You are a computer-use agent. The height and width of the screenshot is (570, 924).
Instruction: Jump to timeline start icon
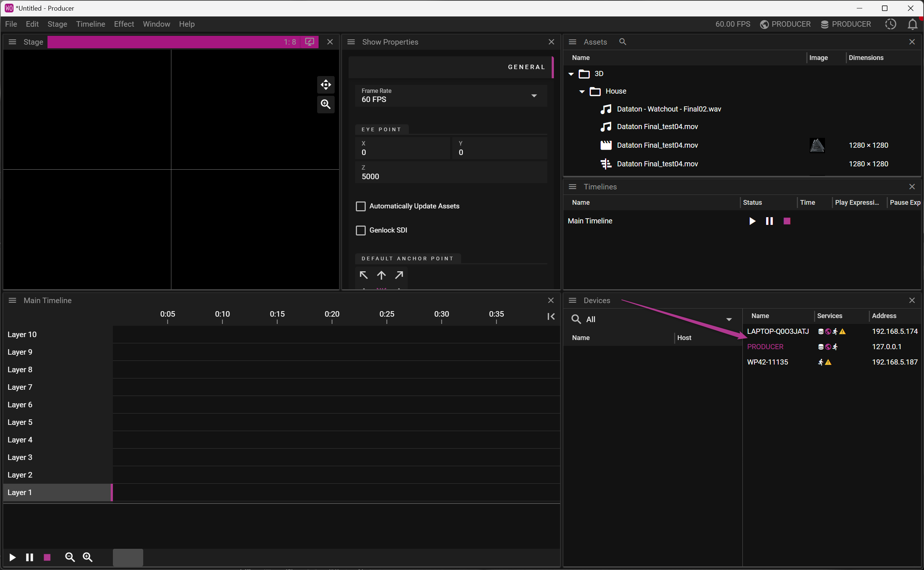tap(551, 317)
